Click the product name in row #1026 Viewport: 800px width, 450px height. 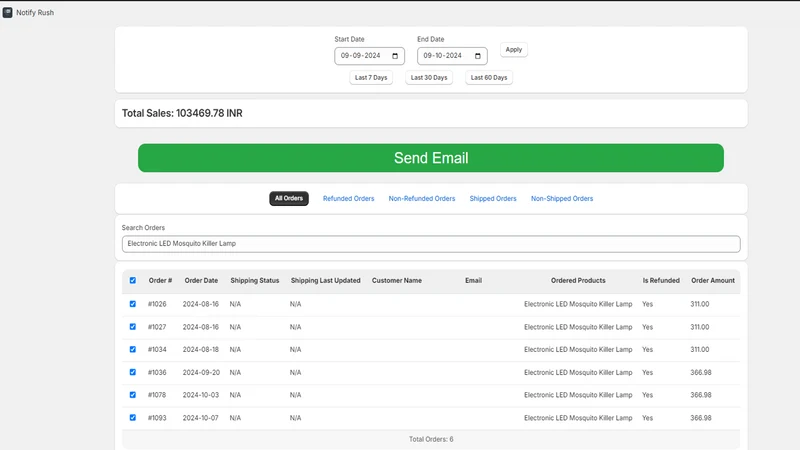click(x=578, y=304)
